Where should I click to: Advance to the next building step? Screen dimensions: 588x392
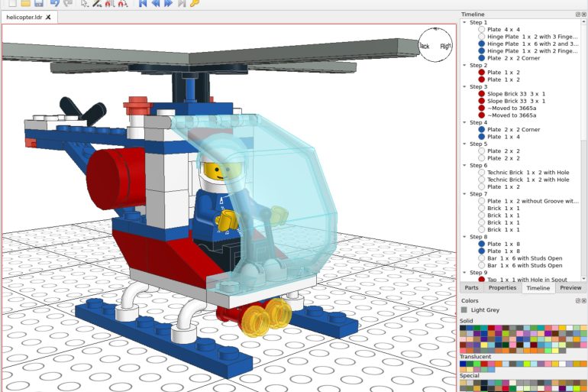click(x=168, y=3)
